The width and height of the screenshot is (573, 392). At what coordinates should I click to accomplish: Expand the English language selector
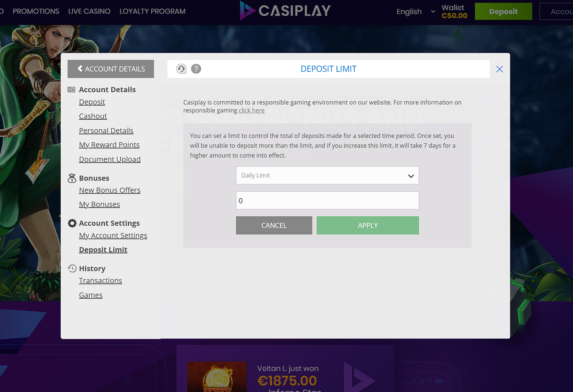[416, 12]
